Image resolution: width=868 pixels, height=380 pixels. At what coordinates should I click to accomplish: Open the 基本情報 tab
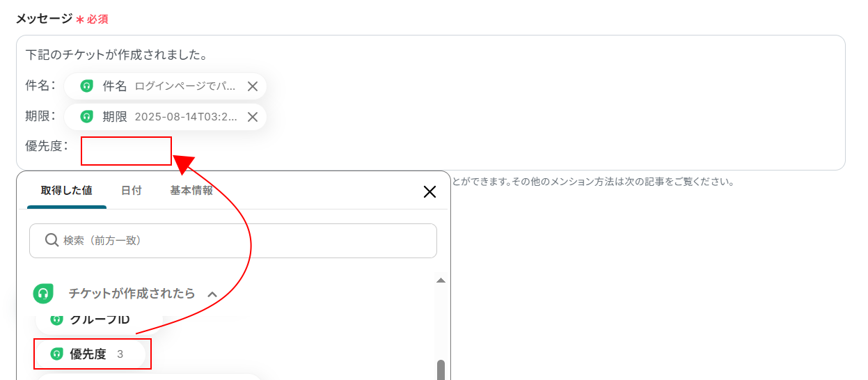coord(191,191)
